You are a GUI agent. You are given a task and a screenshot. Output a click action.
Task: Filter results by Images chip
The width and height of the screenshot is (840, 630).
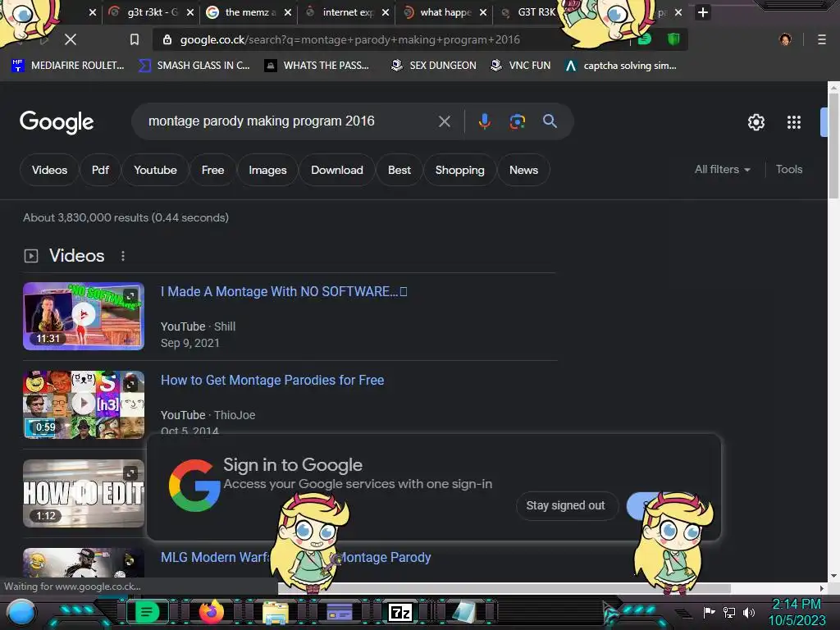[267, 170]
